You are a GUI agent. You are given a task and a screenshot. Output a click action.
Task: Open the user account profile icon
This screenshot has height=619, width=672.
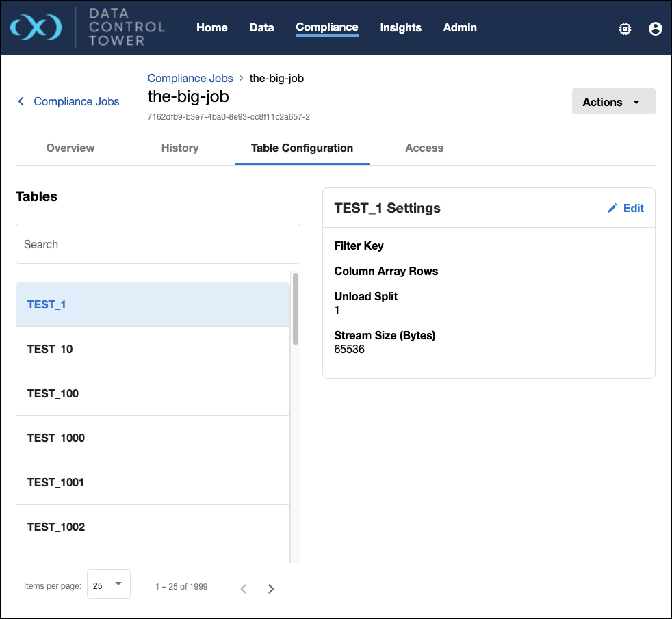point(655,28)
